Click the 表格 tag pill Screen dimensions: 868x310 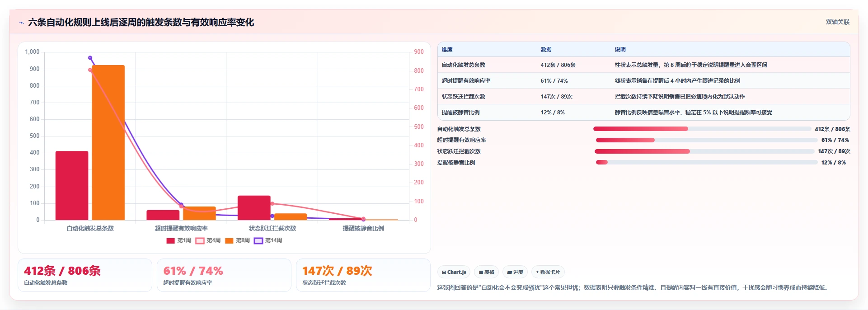click(x=486, y=272)
